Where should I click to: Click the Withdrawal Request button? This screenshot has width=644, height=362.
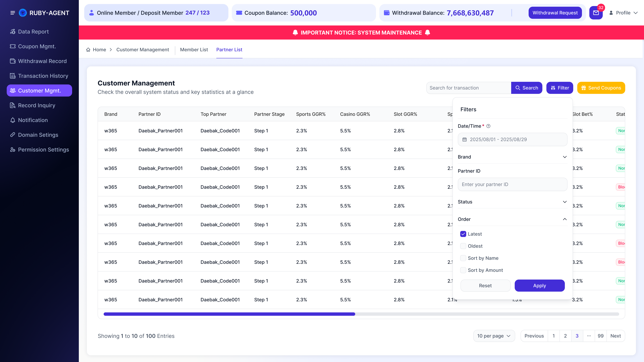[555, 13]
